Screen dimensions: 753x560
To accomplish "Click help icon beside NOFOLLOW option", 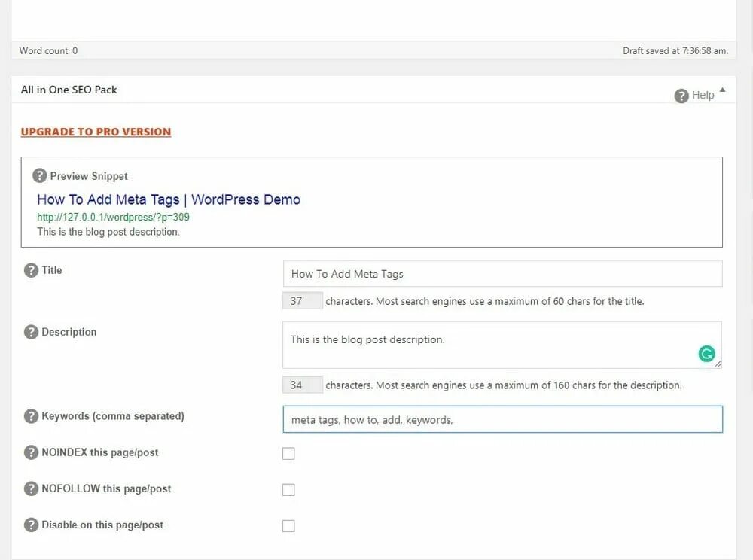I will pos(31,488).
